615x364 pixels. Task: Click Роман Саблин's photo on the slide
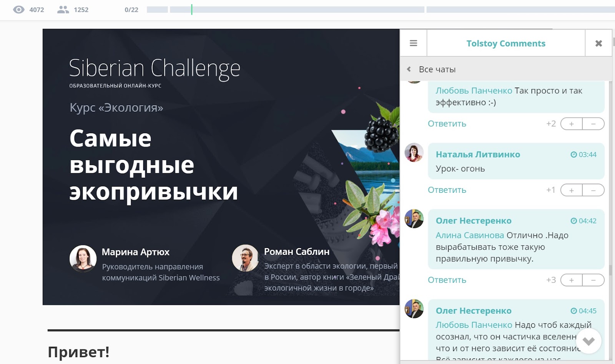[245, 258]
